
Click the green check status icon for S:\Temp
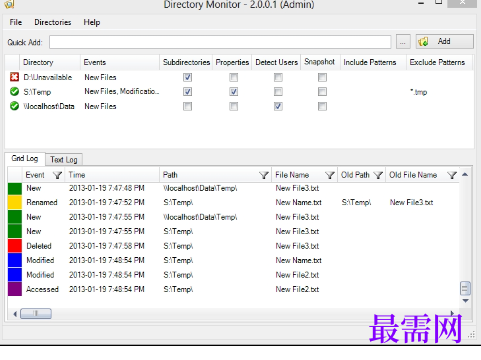[14, 92]
